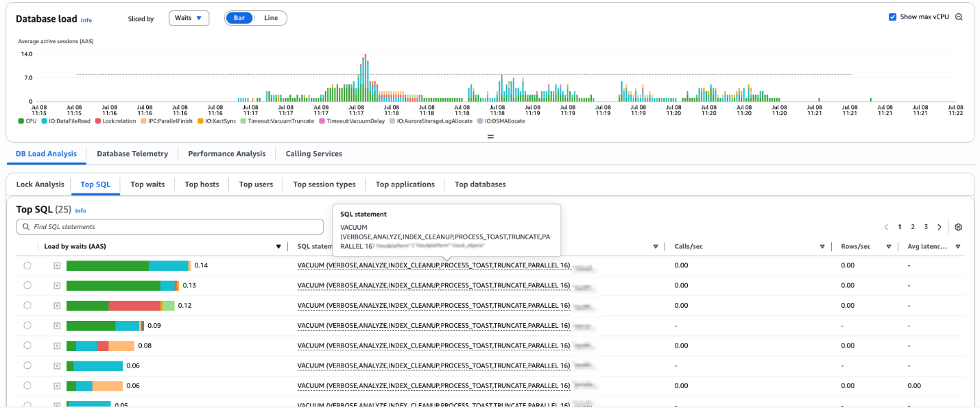
Task: Open the Calls/sec column sort arrow
Action: point(822,247)
